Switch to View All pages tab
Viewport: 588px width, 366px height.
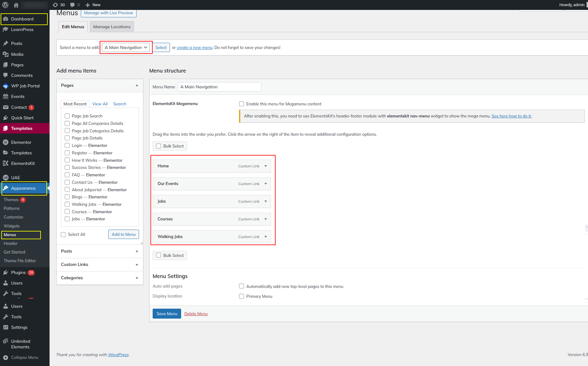click(x=100, y=104)
